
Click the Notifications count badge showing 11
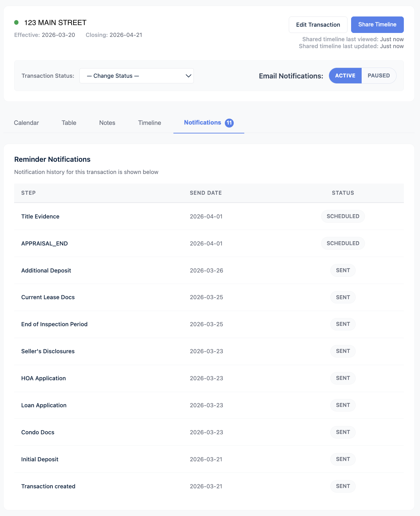click(229, 123)
